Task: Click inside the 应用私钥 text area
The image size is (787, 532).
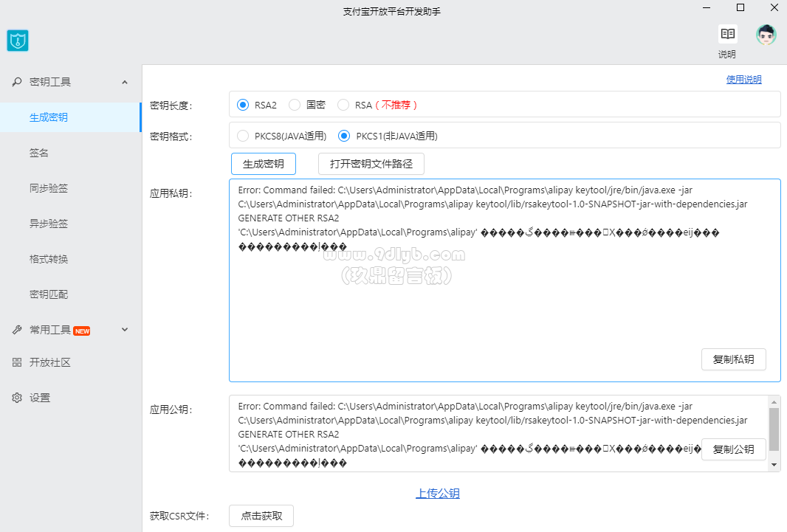Action: pos(505,280)
